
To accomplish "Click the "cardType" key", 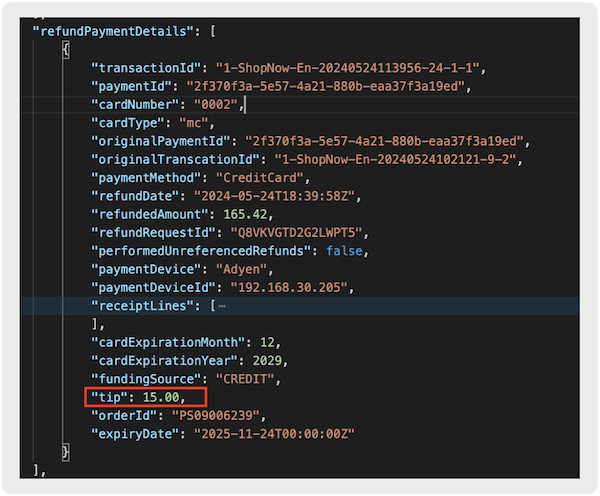I will 127,123.
